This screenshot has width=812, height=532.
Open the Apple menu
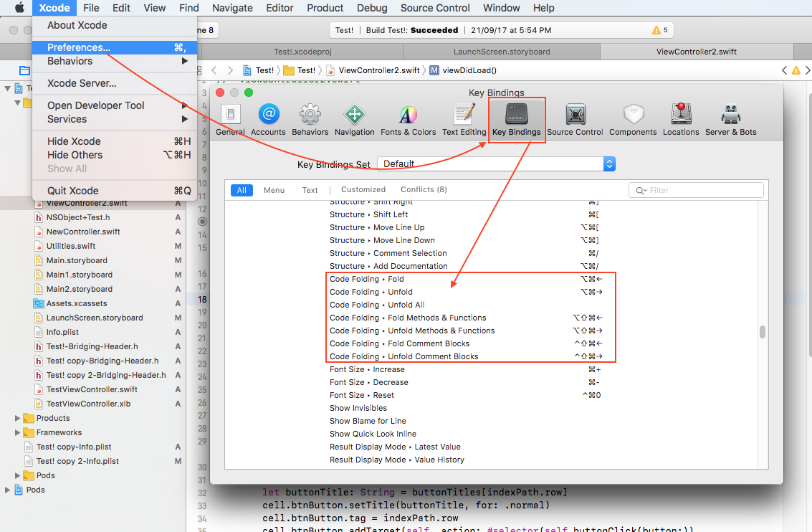click(19, 8)
